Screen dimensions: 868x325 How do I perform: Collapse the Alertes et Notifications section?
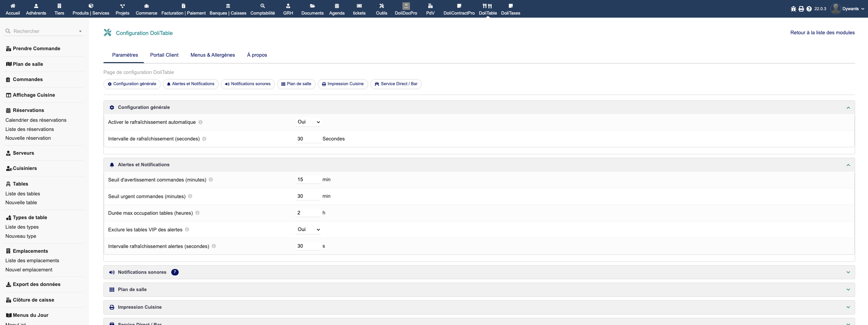[x=848, y=165]
